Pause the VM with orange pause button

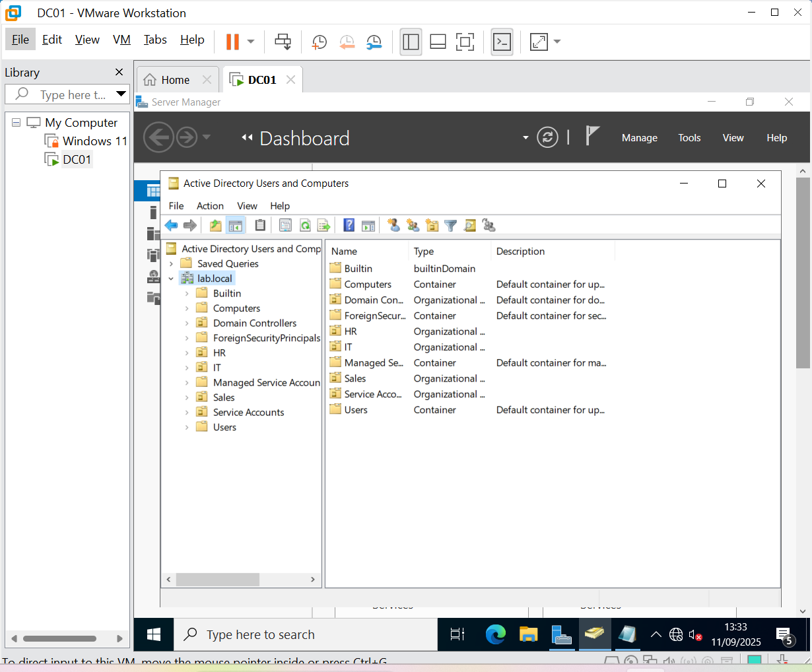point(232,42)
